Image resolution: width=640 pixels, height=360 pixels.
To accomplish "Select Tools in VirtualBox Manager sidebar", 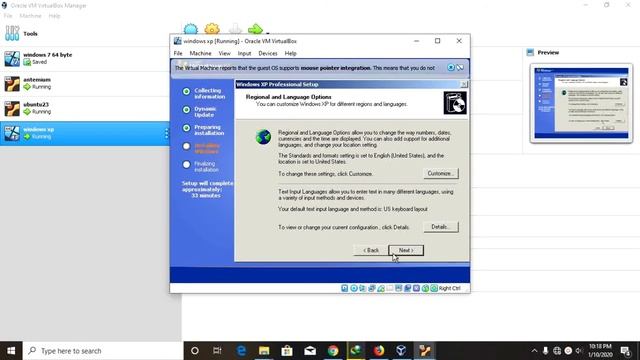I will (85, 33).
